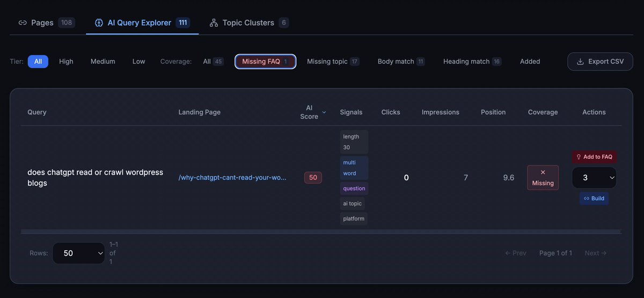Click the download icon in Export CSV

tap(580, 61)
